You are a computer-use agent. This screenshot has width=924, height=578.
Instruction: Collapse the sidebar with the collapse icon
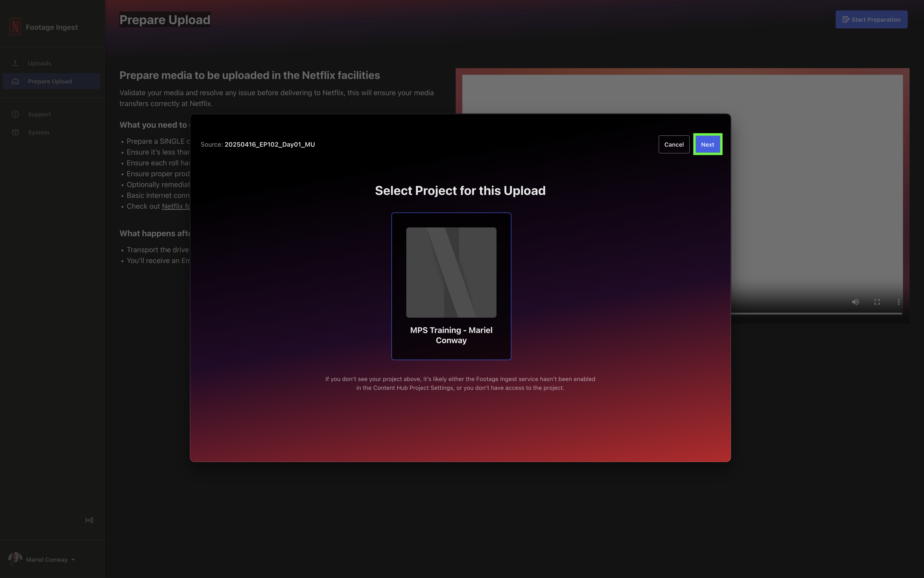(89, 520)
